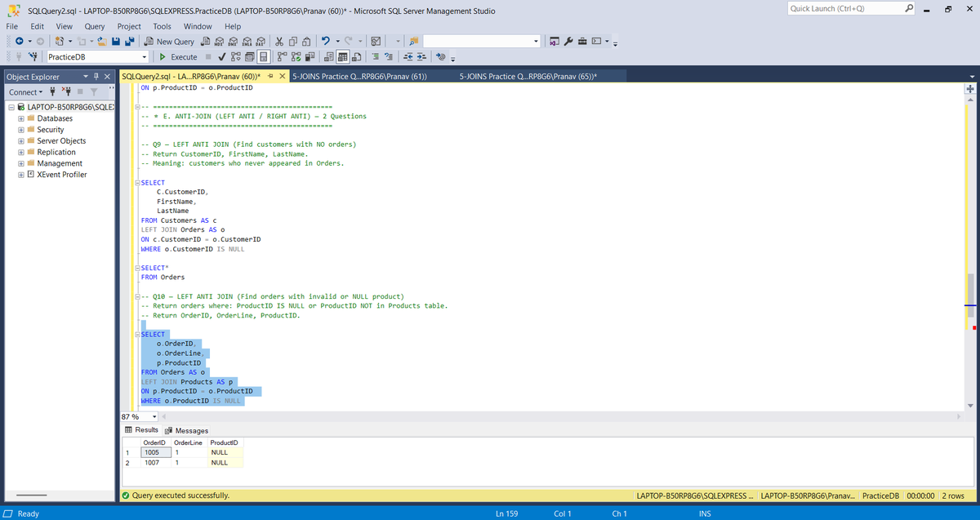Toggle IntelliSense Enabled button

pyautogui.click(x=263, y=57)
